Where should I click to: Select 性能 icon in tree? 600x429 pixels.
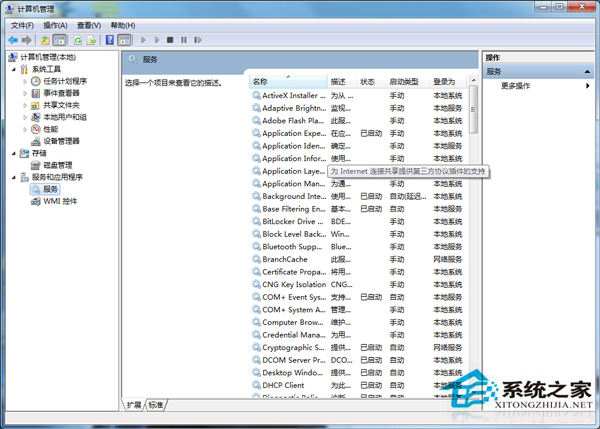(36, 129)
